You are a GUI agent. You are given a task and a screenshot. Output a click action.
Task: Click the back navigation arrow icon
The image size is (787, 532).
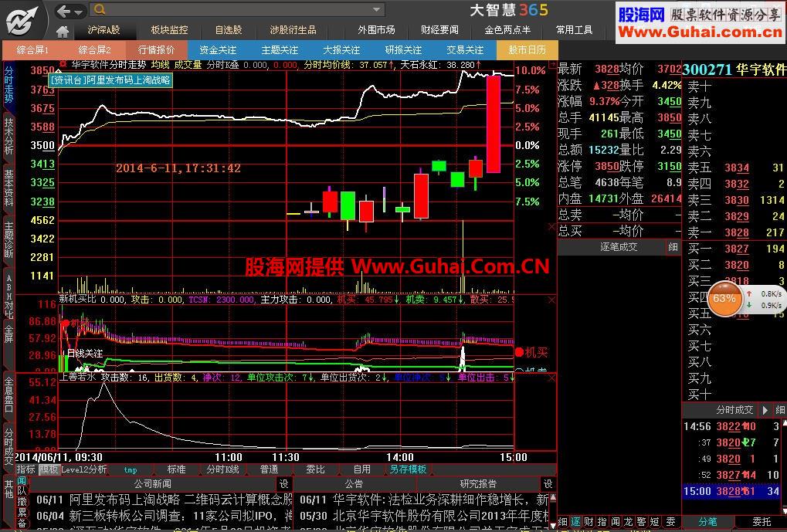tap(63, 10)
